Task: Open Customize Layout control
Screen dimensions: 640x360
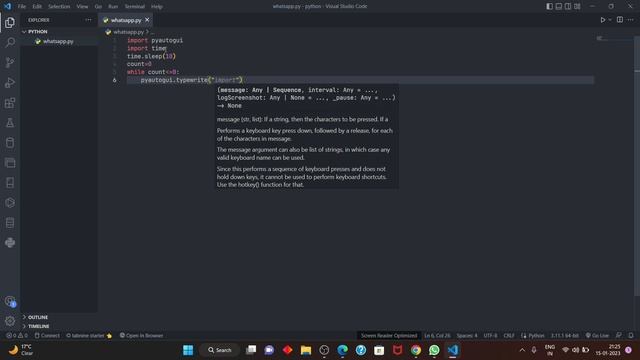Action: click(x=577, y=6)
